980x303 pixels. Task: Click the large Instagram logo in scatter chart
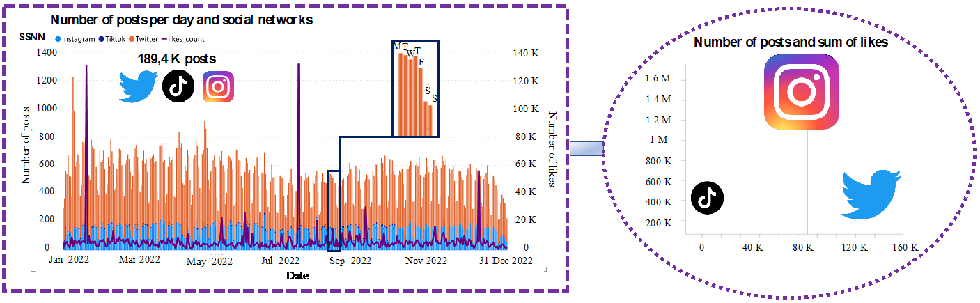click(802, 92)
